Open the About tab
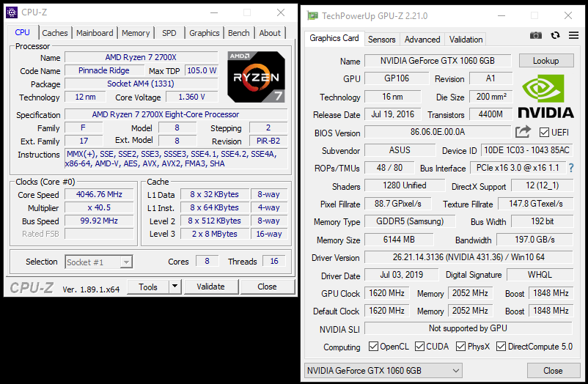Viewport: 588px width, 384px height. pyautogui.click(x=270, y=33)
